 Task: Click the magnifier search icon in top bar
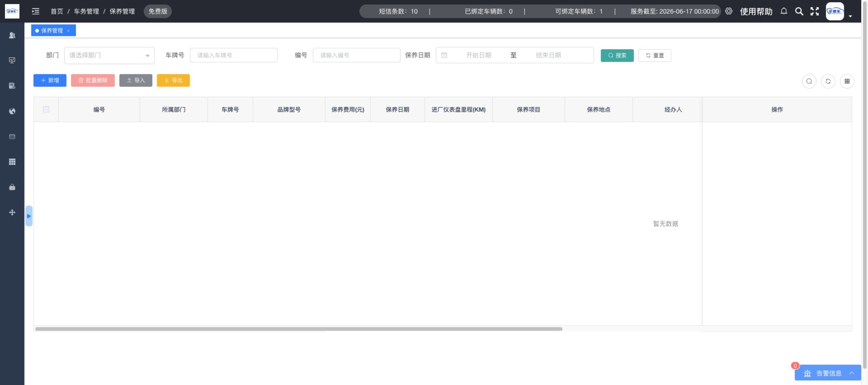799,11
